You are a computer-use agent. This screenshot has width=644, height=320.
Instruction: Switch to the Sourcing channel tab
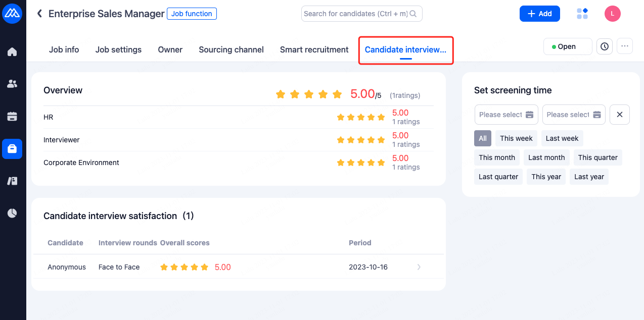[x=231, y=49]
